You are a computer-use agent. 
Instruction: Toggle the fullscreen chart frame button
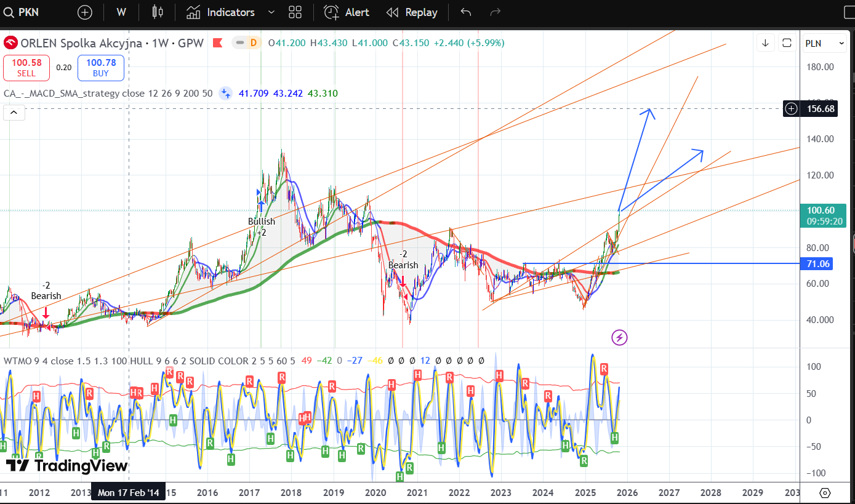click(x=787, y=43)
